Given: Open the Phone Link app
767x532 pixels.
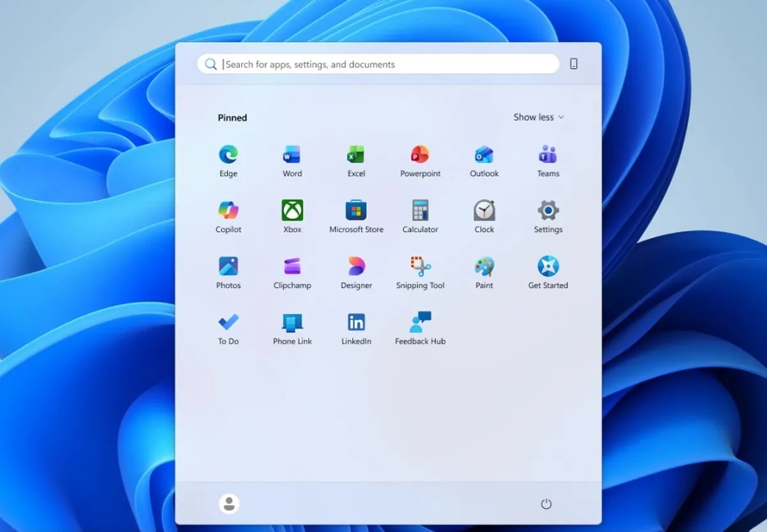Looking at the screenshot, I should point(292,329).
